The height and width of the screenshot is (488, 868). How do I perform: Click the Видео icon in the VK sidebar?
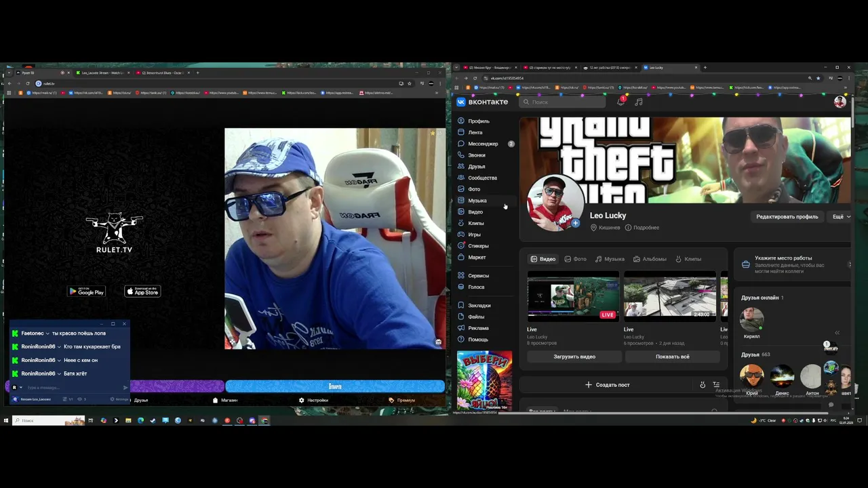click(461, 212)
